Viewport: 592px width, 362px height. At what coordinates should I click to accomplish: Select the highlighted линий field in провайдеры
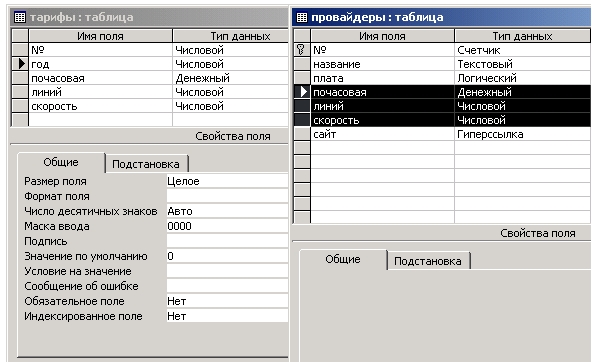382,106
